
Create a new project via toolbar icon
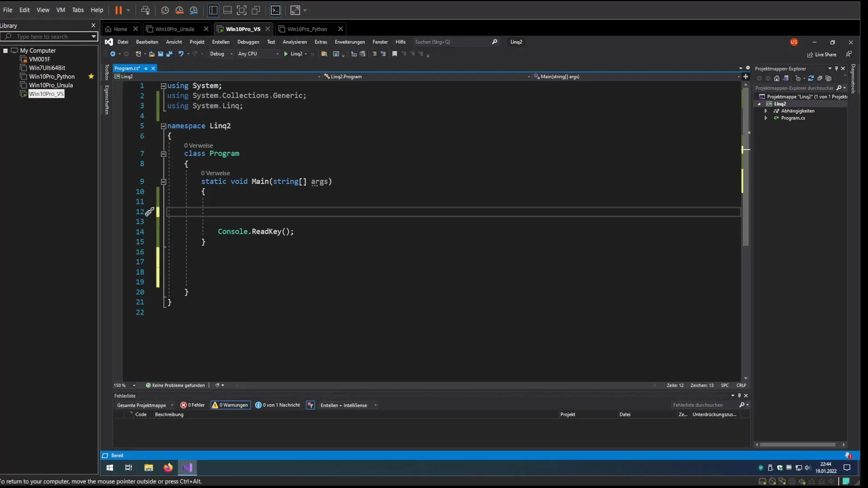[139, 54]
